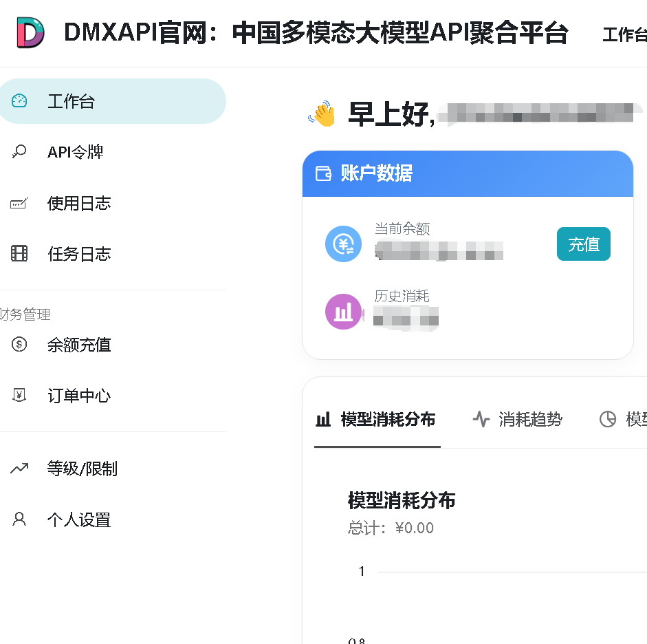Screen dimensions: 647x644
Task: Click 工作台 in the top navigation
Action: point(625,34)
